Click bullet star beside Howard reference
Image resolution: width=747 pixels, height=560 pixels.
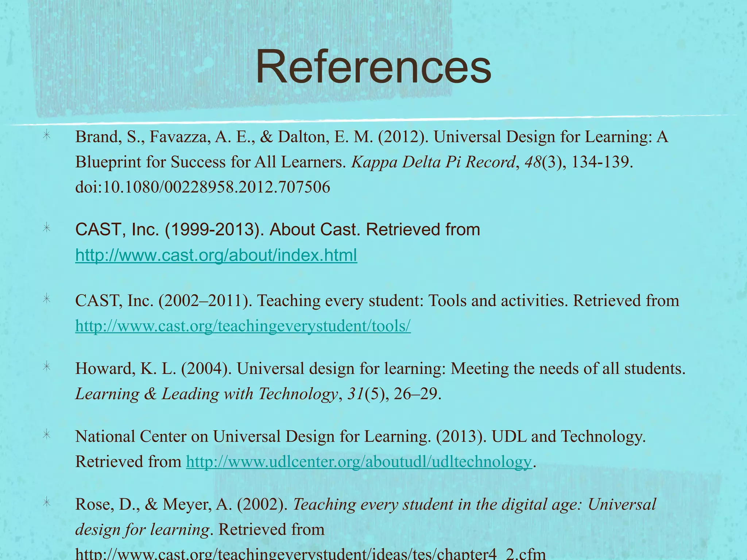click(x=46, y=366)
